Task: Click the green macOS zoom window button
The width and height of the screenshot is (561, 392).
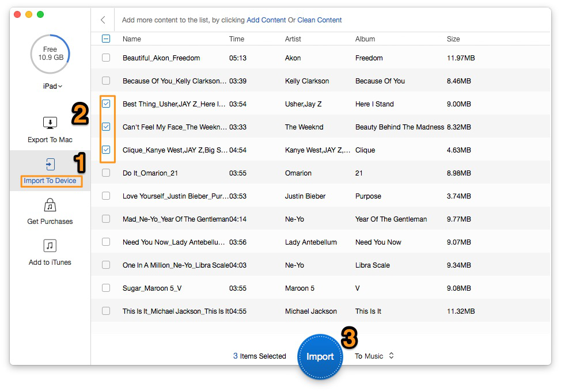Action: coord(40,14)
